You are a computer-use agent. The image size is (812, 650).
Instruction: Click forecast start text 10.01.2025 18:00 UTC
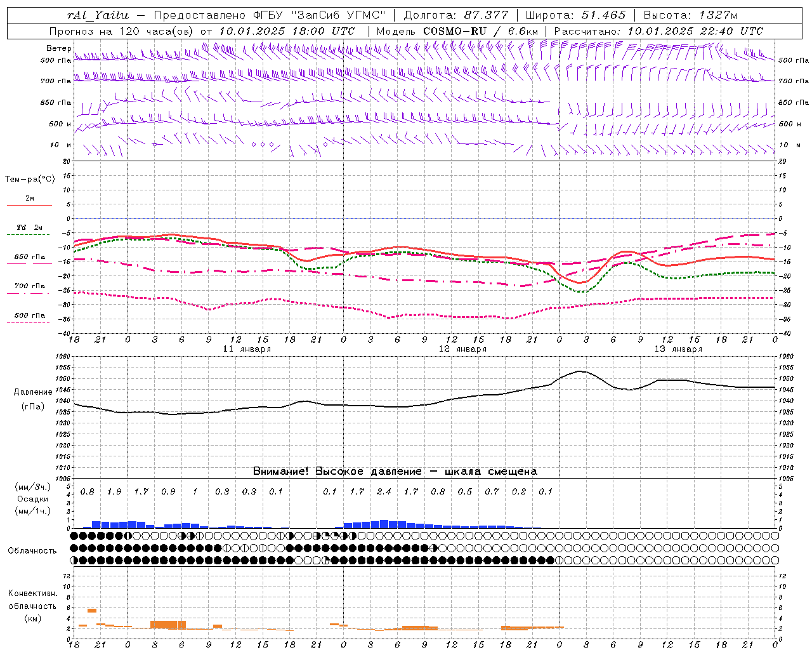click(287, 31)
